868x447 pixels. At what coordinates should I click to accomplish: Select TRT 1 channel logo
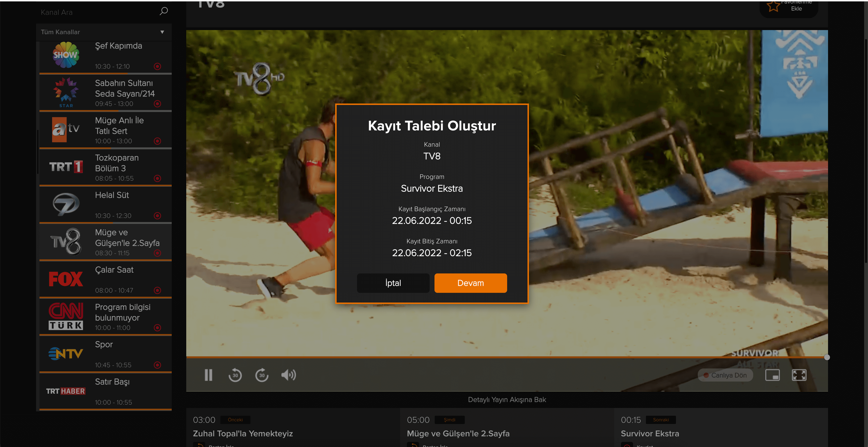[x=66, y=167]
